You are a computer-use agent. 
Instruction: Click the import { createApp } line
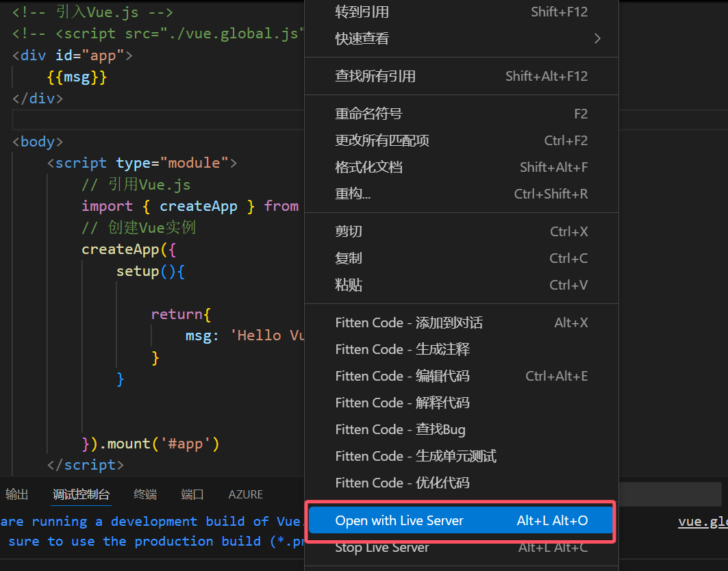tap(190, 206)
